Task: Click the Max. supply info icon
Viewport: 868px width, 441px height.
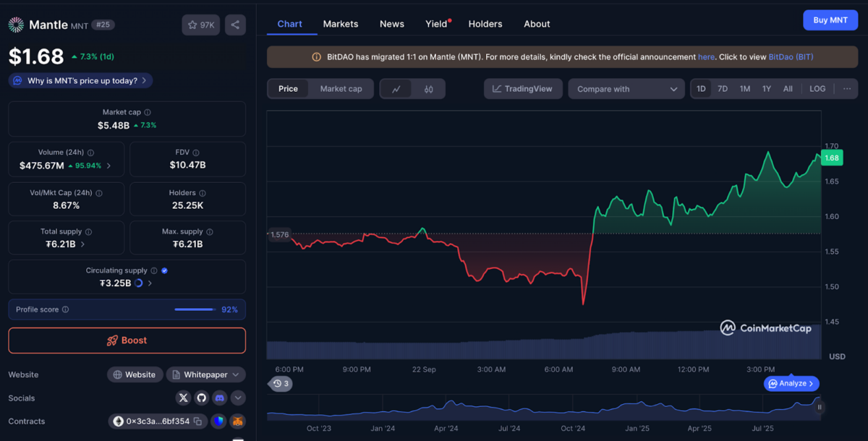Action: click(210, 231)
